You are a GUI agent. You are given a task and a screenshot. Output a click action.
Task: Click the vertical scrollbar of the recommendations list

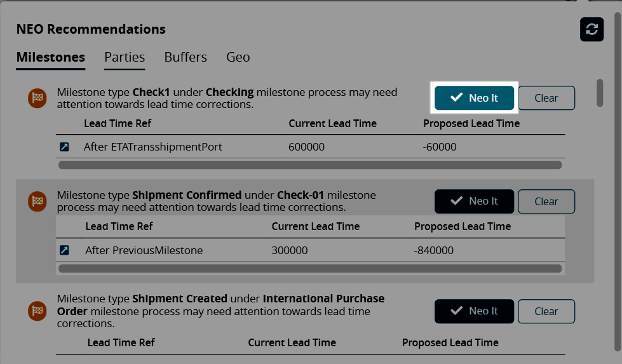pos(600,93)
